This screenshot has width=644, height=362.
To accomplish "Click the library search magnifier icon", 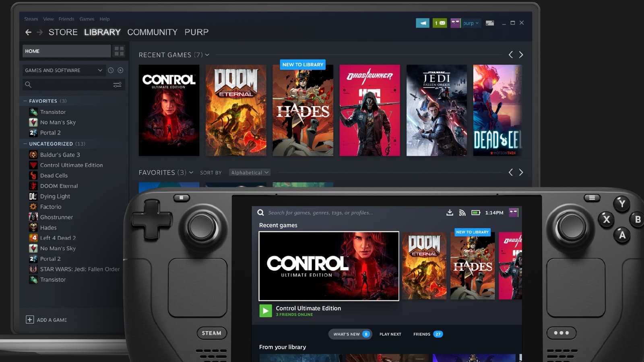I will click(28, 84).
